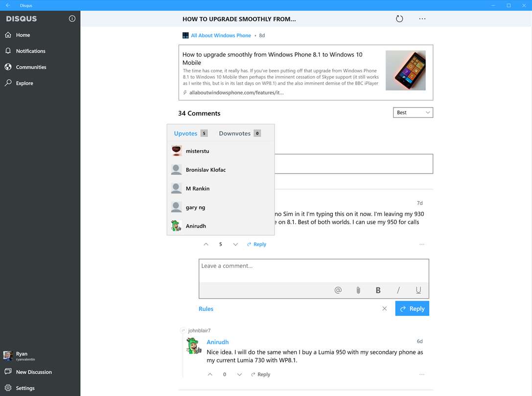Open Anirudh's profile from comment name

coord(217,342)
